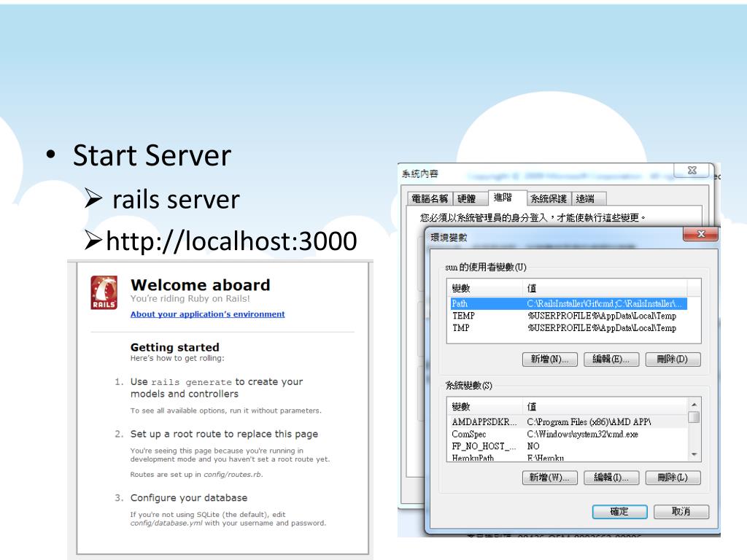This screenshot has height=560, width=747.
Task: Click the Getting started heading
Action: coord(175,347)
